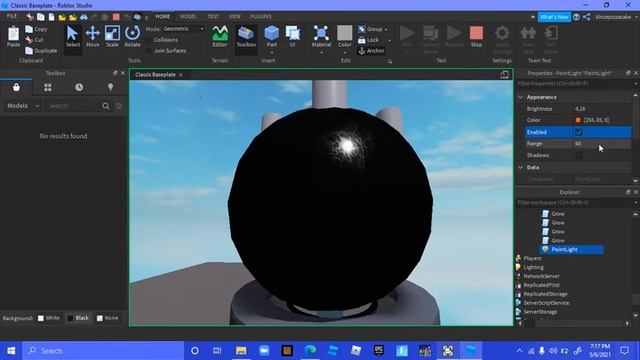Insert a new Part
This screenshot has height=360, width=640.
coord(271,36)
